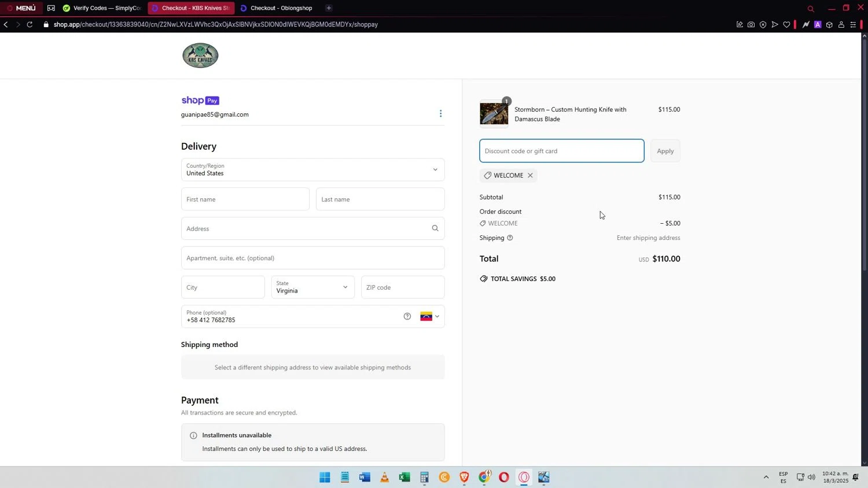
Task: Focus the City field
Action: click(223, 287)
